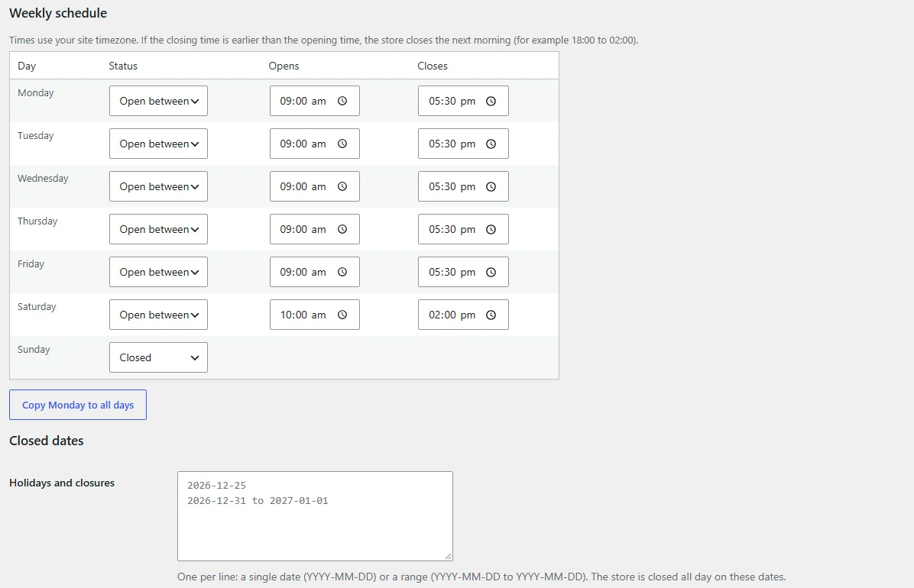
Task: Expand Friday Open between dropdown
Action: click(158, 272)
